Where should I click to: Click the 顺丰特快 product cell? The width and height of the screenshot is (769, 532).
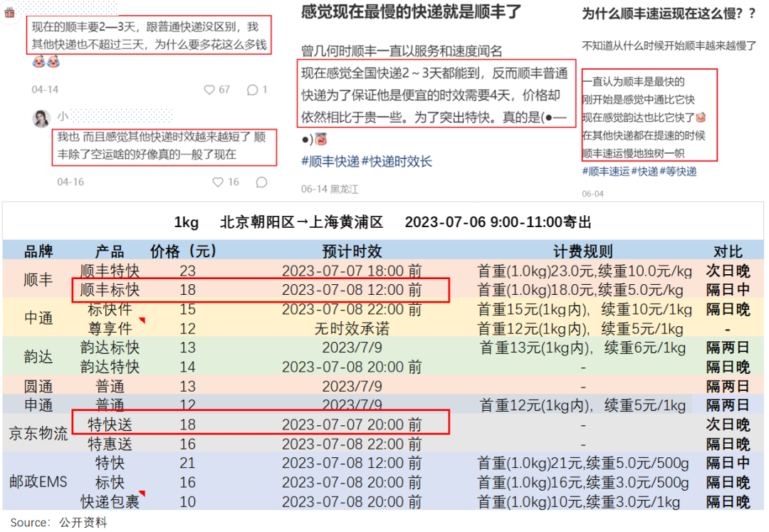[110, 271]
